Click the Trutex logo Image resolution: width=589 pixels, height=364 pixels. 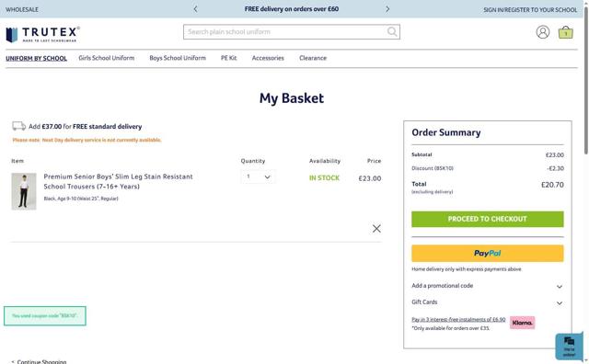pyautogui.click(x=42, y=35)
